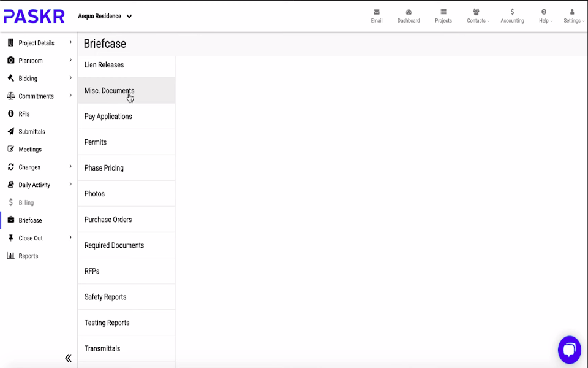Expand the Bidding submenu chevron

[x=70, y=78]
